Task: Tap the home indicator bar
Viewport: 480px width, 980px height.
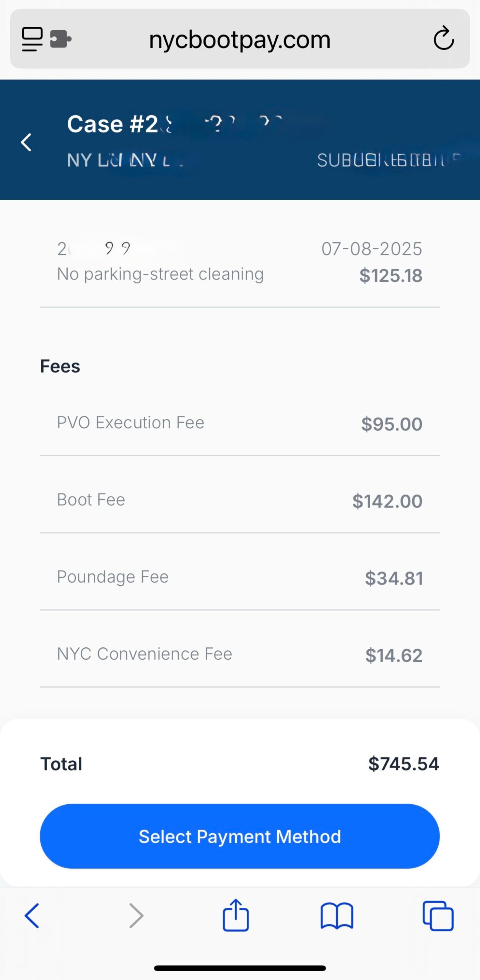Action: (x=240, y=968)
